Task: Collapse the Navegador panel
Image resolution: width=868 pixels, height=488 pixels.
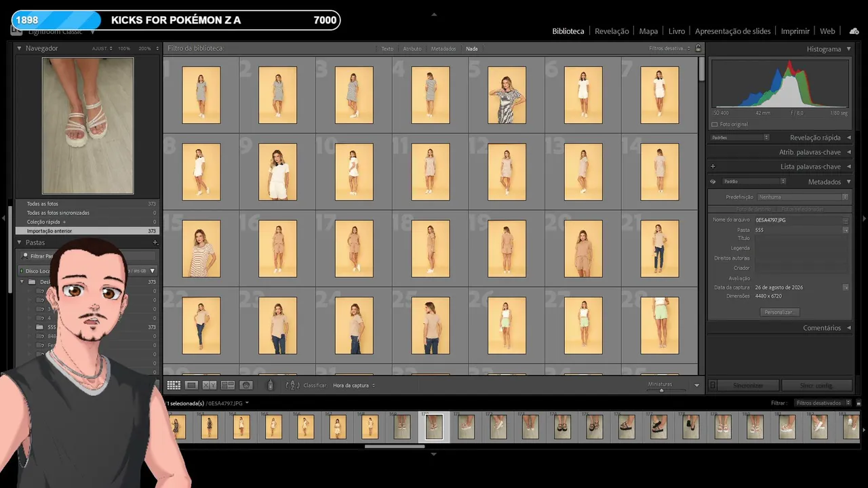Action: tap(19, 49)
